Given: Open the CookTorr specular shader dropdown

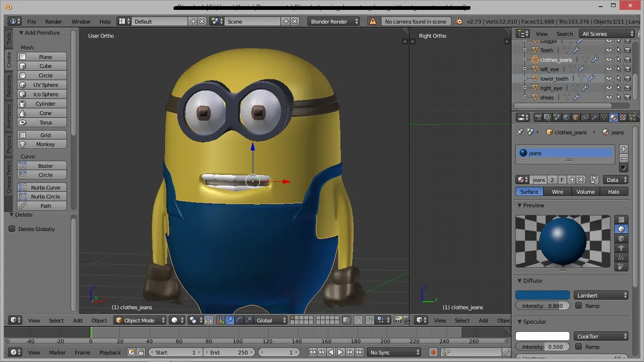Looking at the screenshot, I should point(601,336).
